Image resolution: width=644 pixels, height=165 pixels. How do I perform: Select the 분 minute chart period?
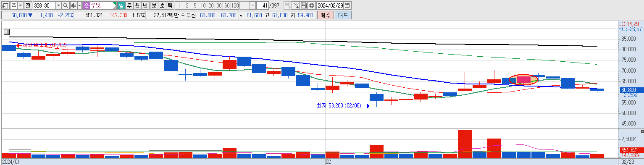(x=154, y=5)
